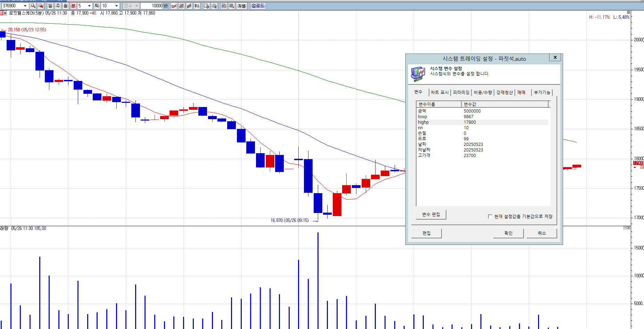Expand the stock code 376900 dropdown
The image size is (644, 329).
coord(25,6)
